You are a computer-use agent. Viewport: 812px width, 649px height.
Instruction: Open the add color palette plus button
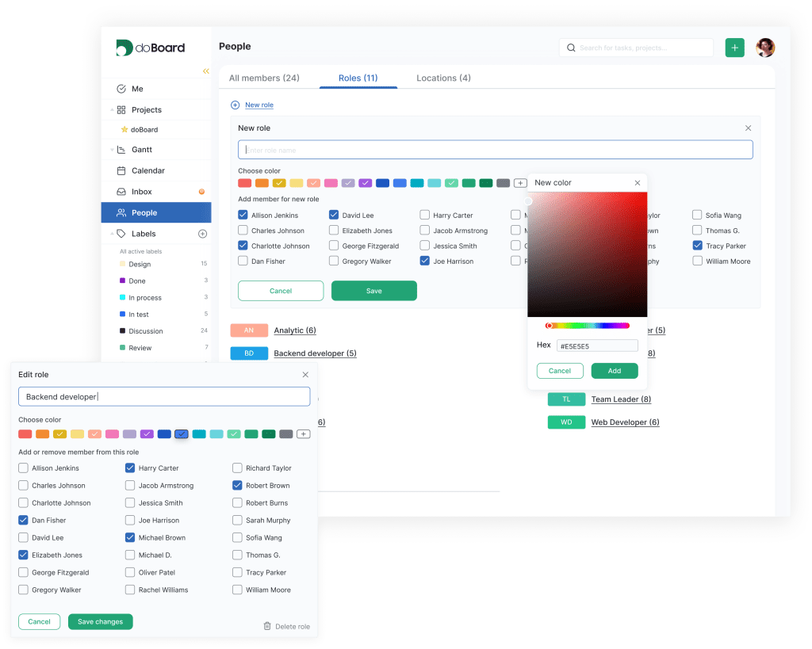pyautogui.click(x=520, y=182)
